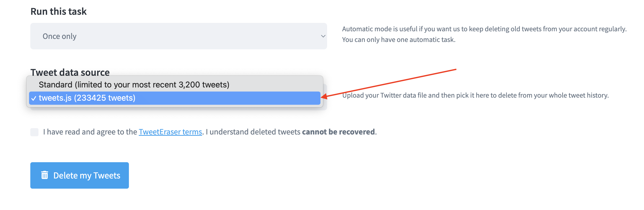Image resolution: width=644 pixels, height=210 pixels.
Task: Click the checkmark beside tweets.js option
Action: 34,98
